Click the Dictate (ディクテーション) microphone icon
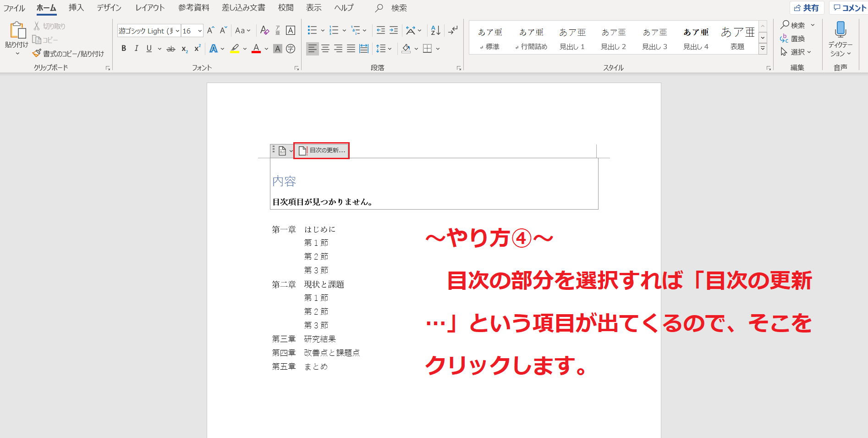 pyautogui.click(x=841, y=30)
